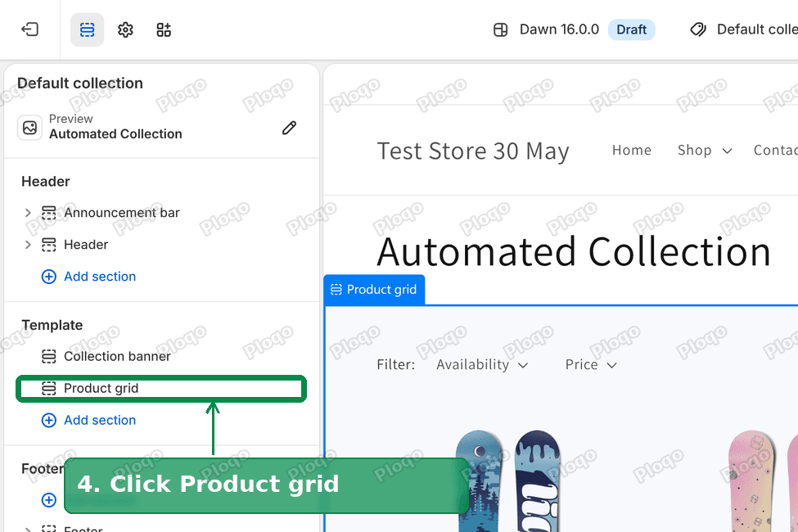
Task: Open the Price filter dropdown
Action: [590, 364]
